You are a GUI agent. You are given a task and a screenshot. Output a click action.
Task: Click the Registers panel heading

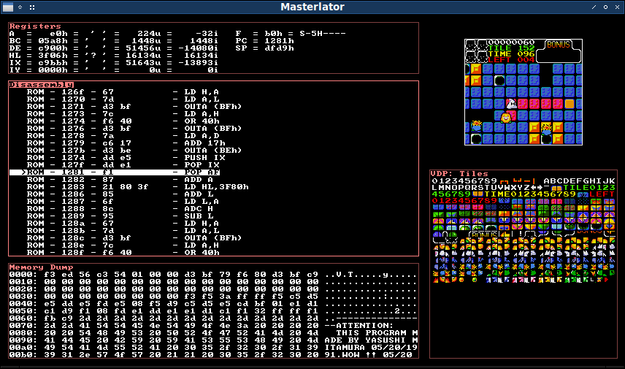click(35, 26)
